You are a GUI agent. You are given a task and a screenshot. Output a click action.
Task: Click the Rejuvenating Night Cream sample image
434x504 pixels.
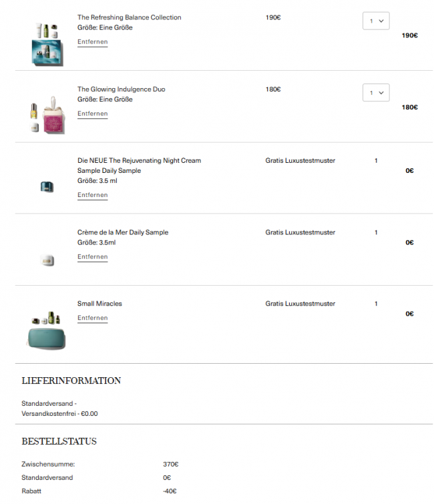[x=47, y=187]
